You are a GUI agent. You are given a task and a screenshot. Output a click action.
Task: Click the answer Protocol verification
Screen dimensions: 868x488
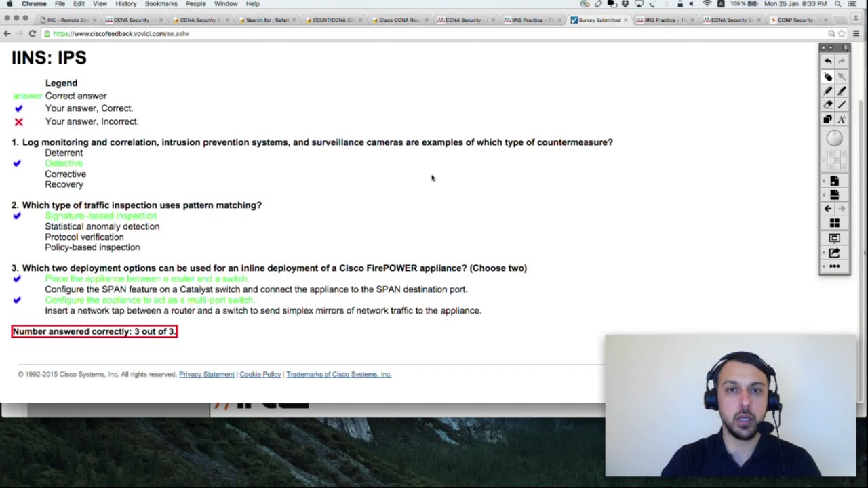(84, 237)
